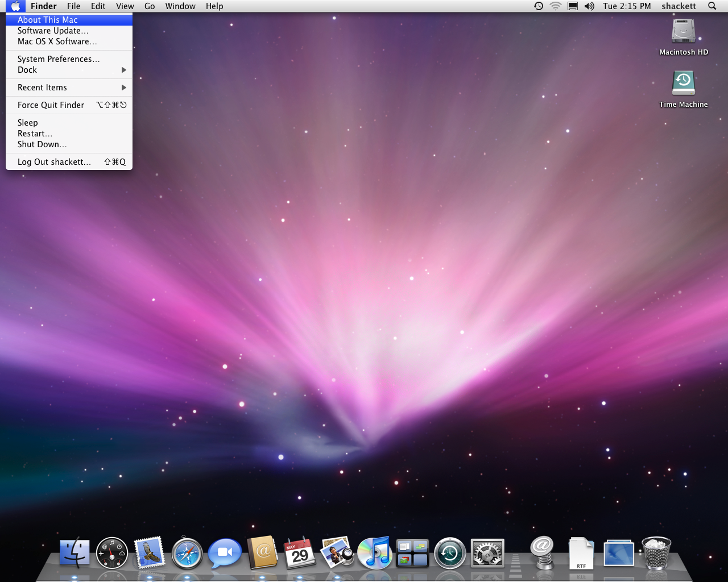Click the Spotlight search magnifier
This screenshot has width=728, height=582.
pyautogui.click(x=712, y=6)
